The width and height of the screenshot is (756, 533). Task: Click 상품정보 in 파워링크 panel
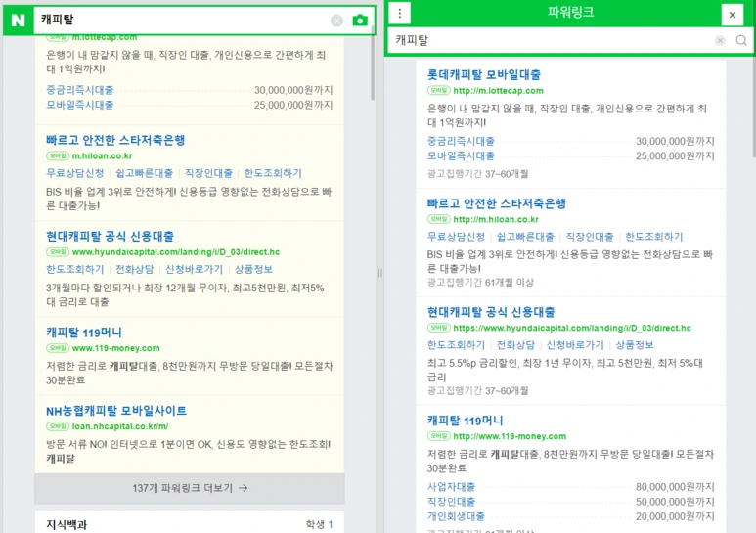pos(635,345)
